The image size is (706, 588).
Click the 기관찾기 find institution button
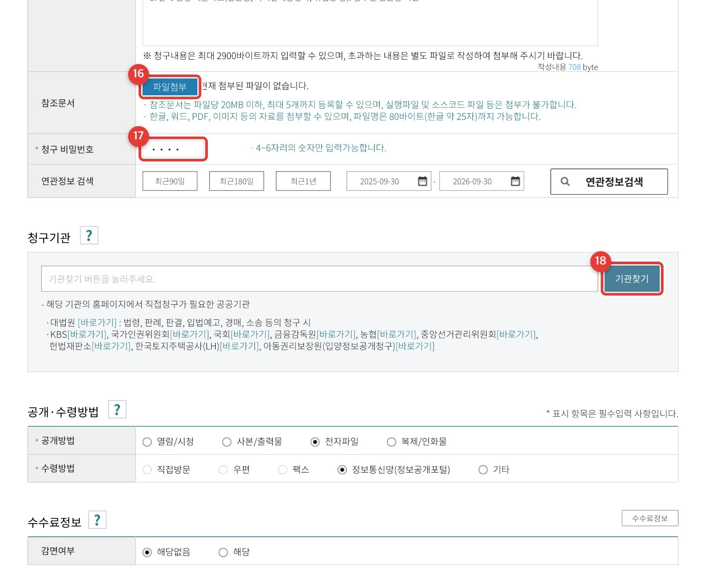[632, 279]
